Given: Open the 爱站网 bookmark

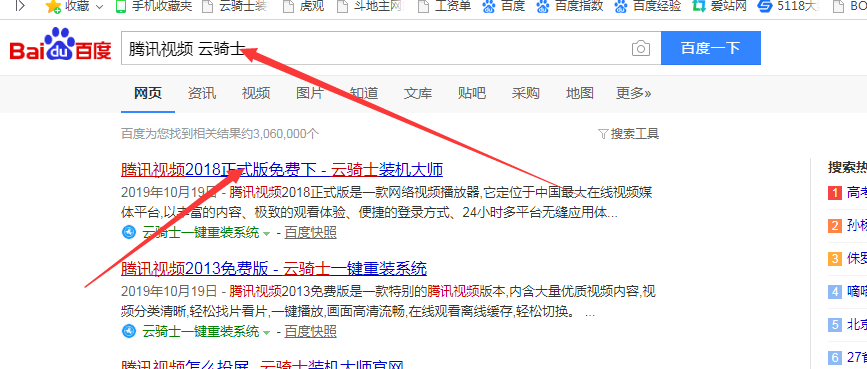Looking at the screenshot, I should coord(719,7).
